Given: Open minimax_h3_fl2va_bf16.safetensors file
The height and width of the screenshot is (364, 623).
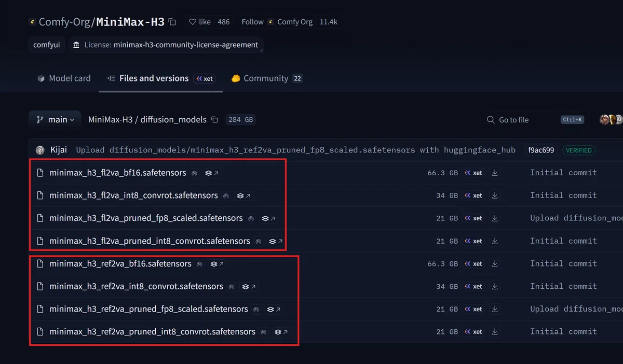Looking at the screenshot, I should click(117, 173).
